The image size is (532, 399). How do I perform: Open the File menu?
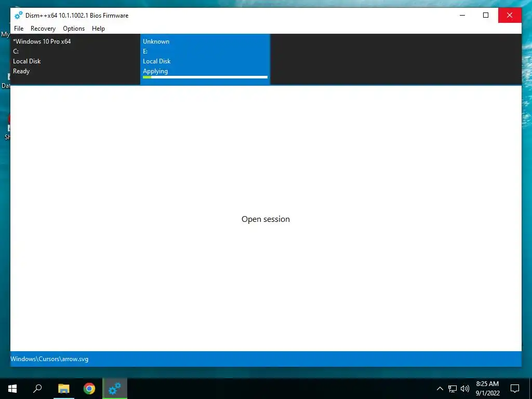coord(19,29)
